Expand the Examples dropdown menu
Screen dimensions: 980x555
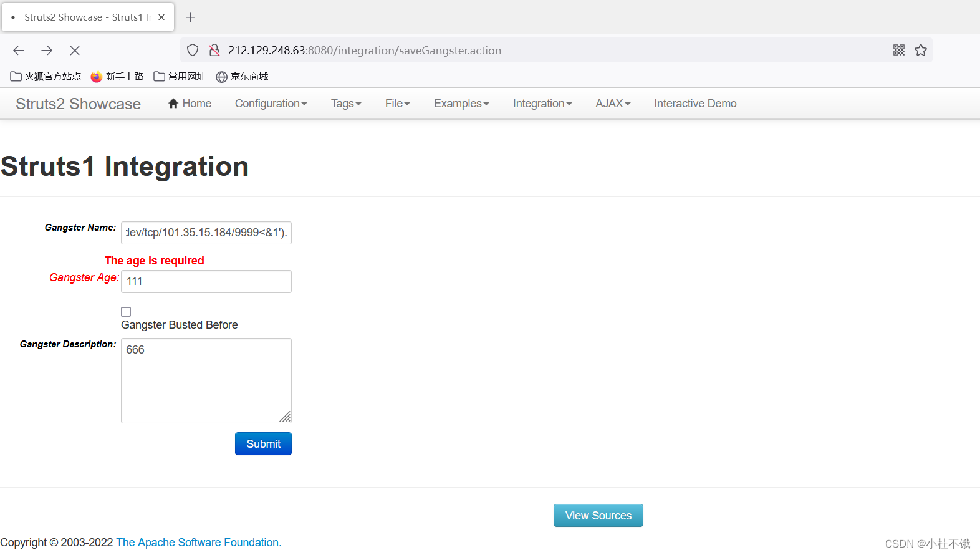point(461,104)
